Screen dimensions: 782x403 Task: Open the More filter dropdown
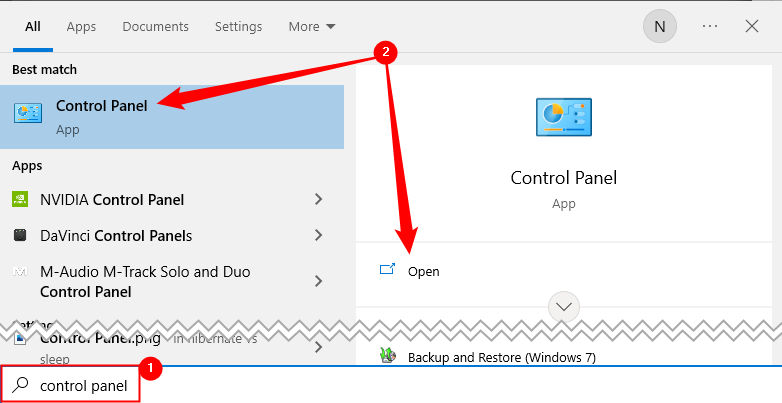312,27
